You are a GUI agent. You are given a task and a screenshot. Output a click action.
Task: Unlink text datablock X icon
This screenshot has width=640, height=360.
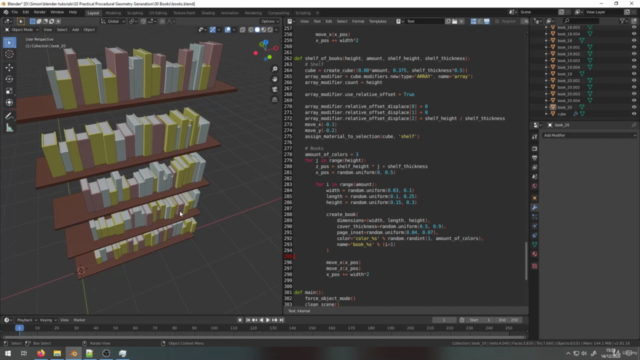point(462,21)
